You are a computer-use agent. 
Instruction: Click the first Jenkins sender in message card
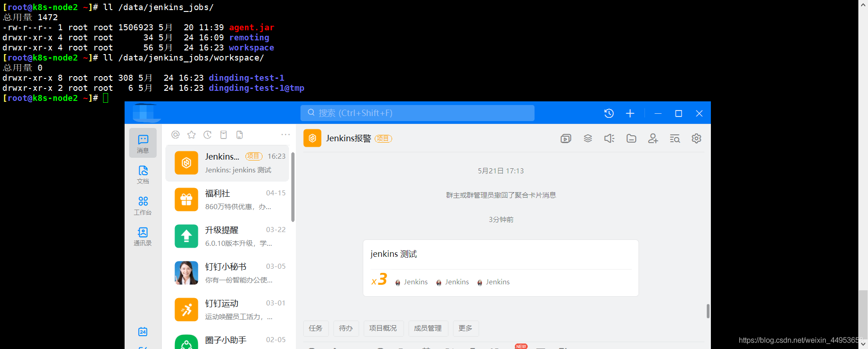click(x=411, y=282)
